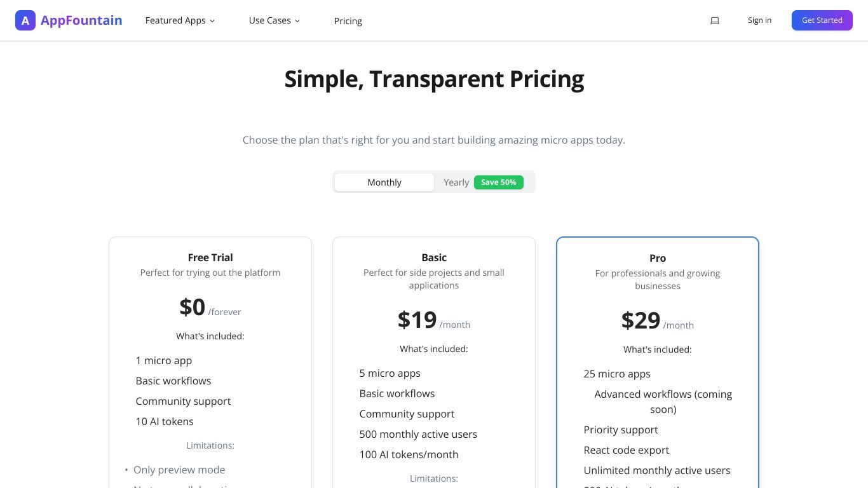Screen dimensions: 868x488
Task: Open the Pricing nav item
Action: tap(348, 21)
